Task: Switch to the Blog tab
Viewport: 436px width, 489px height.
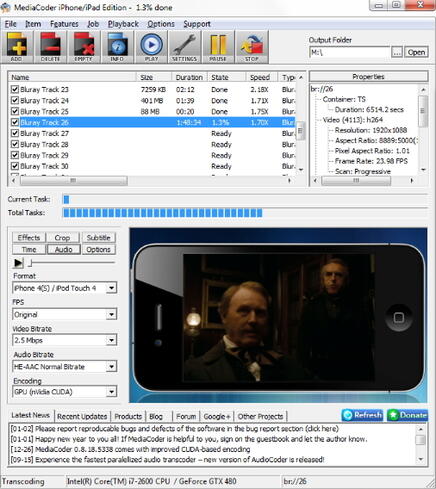Action: point(156,416)
